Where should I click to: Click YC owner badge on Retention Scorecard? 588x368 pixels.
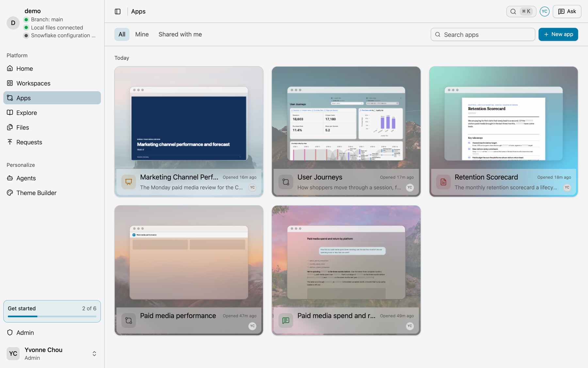point(567,187)
